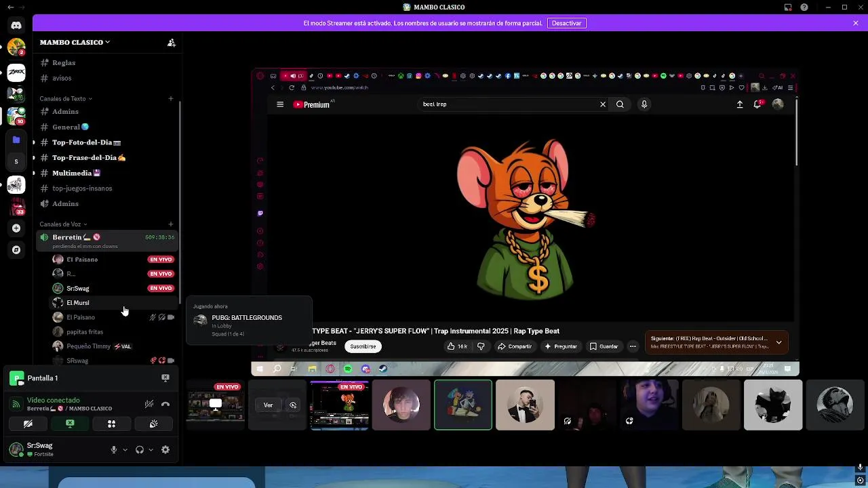Viewport: 868px width, 488px height.
Task: Click Sr:Swag EN VIVO stream entry
Action: [x=113, y=288]
